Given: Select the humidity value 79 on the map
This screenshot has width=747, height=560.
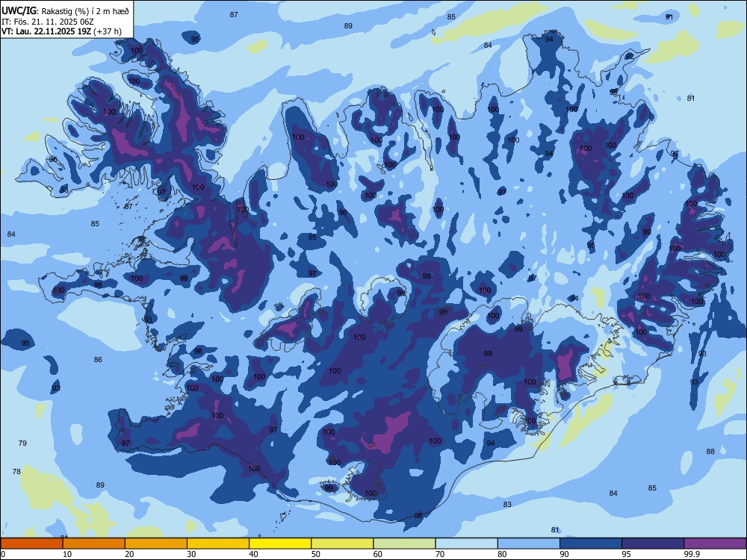Looking at the screenshot, I should 22,443.
